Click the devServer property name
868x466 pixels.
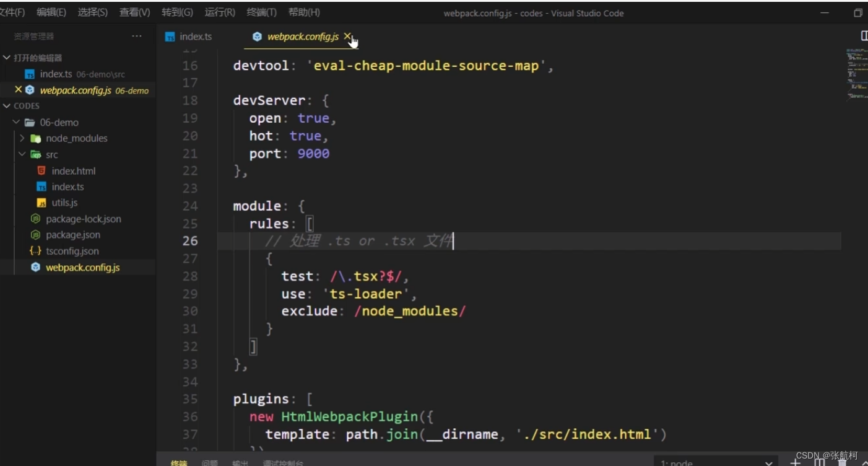(x=269, y=100)
